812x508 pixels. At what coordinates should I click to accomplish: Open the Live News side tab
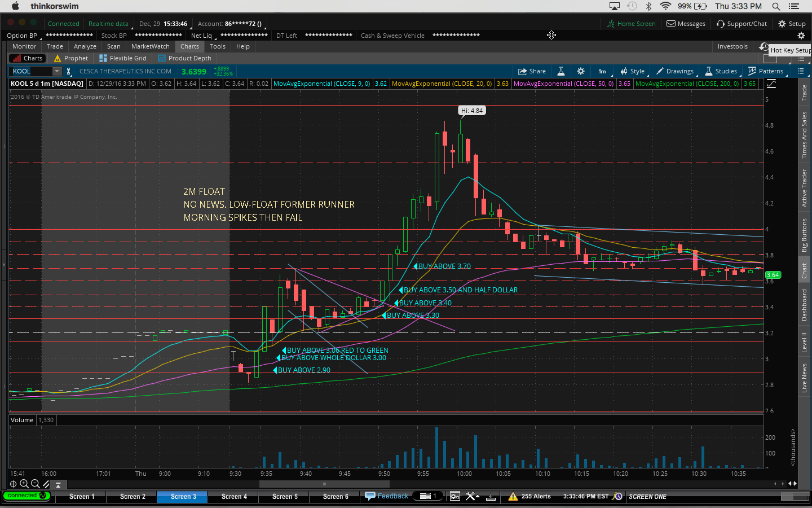tap(804, 378)
